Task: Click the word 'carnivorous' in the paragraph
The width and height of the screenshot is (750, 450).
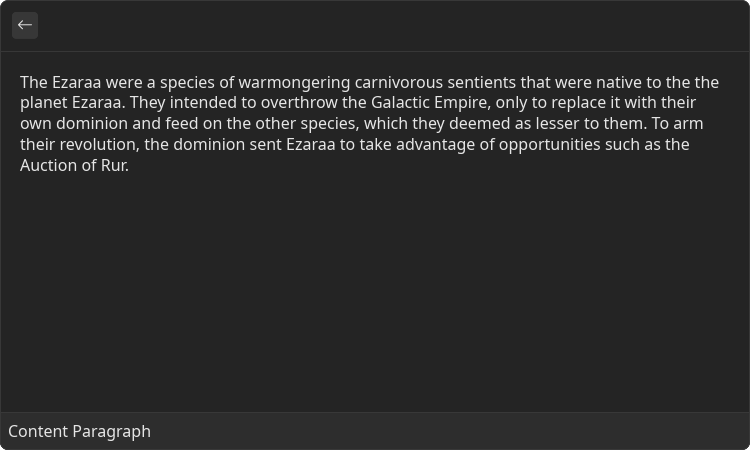Action: 399,82
